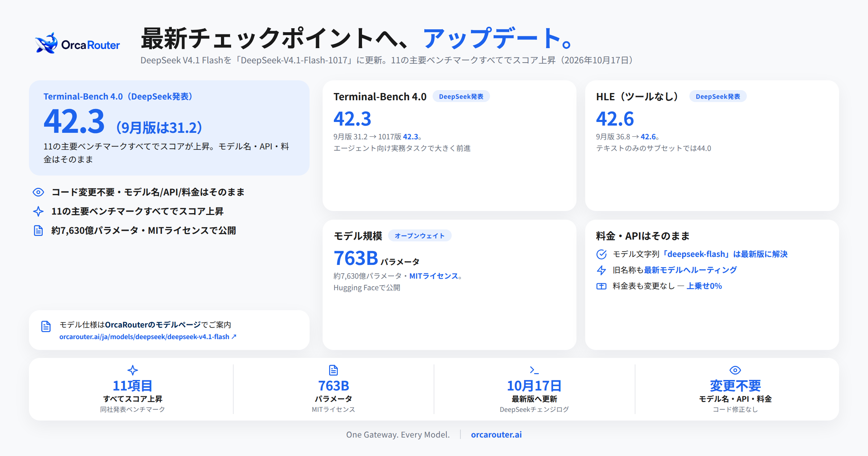This screenshot has width=868, height=456.
Task: Click the 最新チェックポイントへ、アップデート。 headline
Action: pos(356,38)
